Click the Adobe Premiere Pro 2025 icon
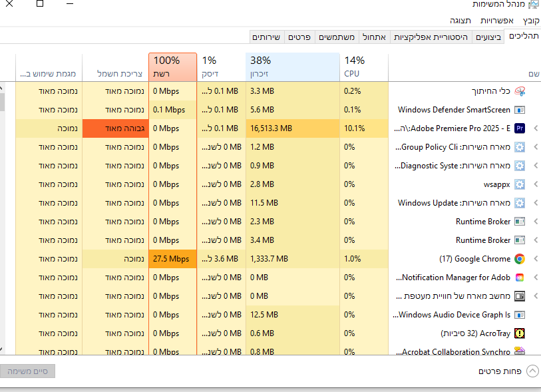Image resolution: width=541 pixels, height=392 pixels. [x=520, y=128]
